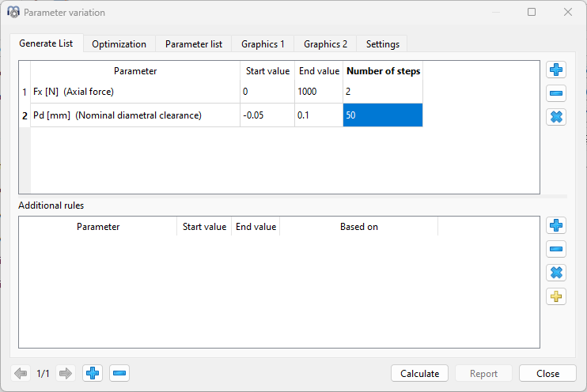Click the start value -0.05 of Pd row
Image resolution: width=587 pixels, height=392 pixels.
click(267, 115)
